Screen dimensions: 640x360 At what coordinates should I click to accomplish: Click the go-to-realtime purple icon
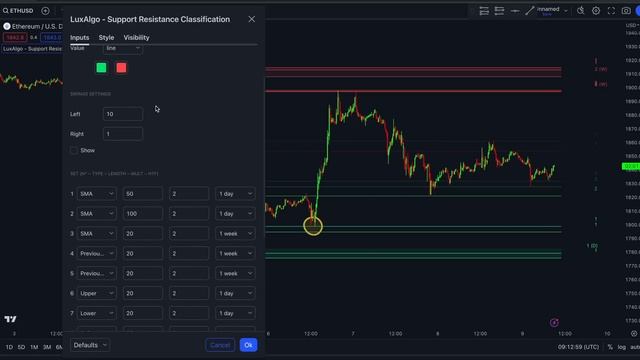coord(554,323)
